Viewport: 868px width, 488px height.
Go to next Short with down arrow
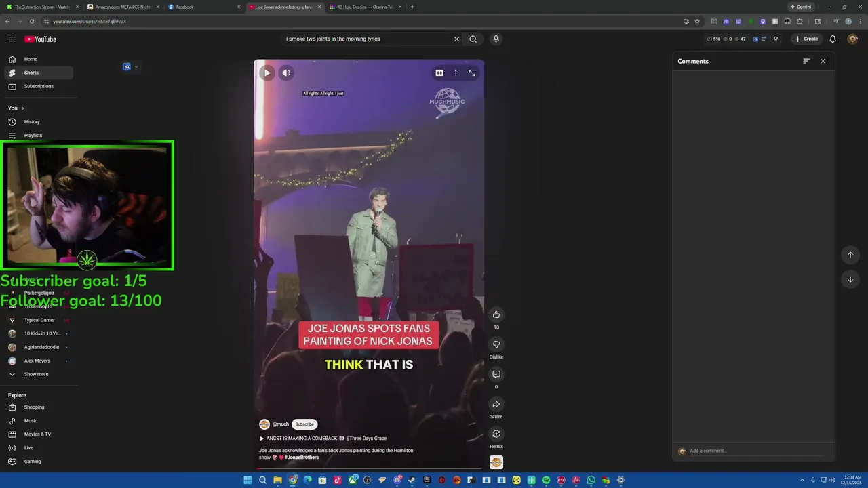click(850, 279)
